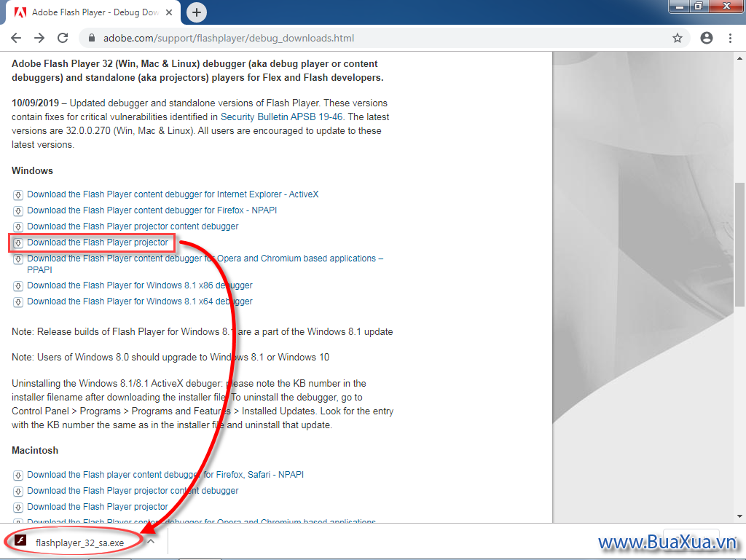Click download icon beside Windows projector content debugger
Image resolution: width=746 pixels, height=560 pixels.
[x=18, y=227]
